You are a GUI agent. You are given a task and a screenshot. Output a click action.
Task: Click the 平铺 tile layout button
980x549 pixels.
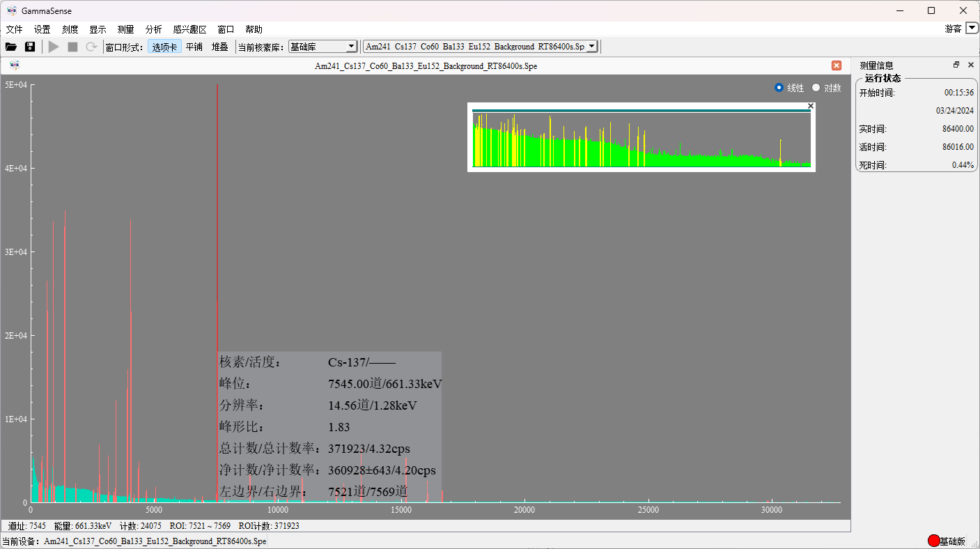[x=194, y=47]
